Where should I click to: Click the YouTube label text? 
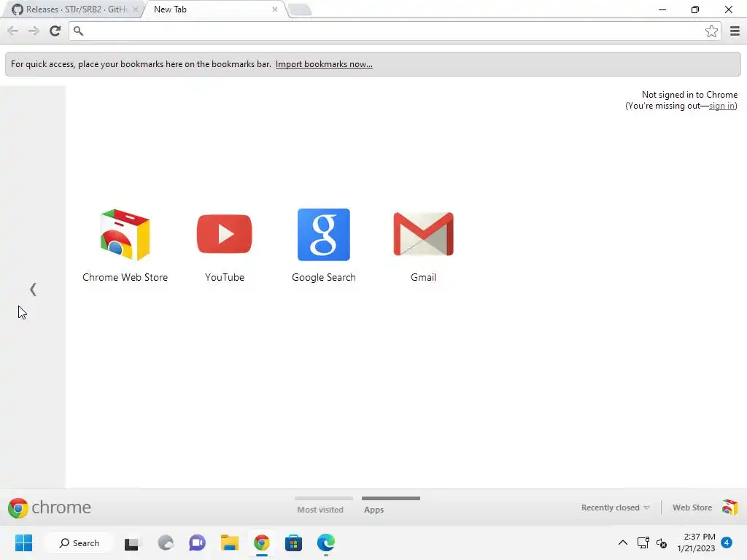coord(225,277)
